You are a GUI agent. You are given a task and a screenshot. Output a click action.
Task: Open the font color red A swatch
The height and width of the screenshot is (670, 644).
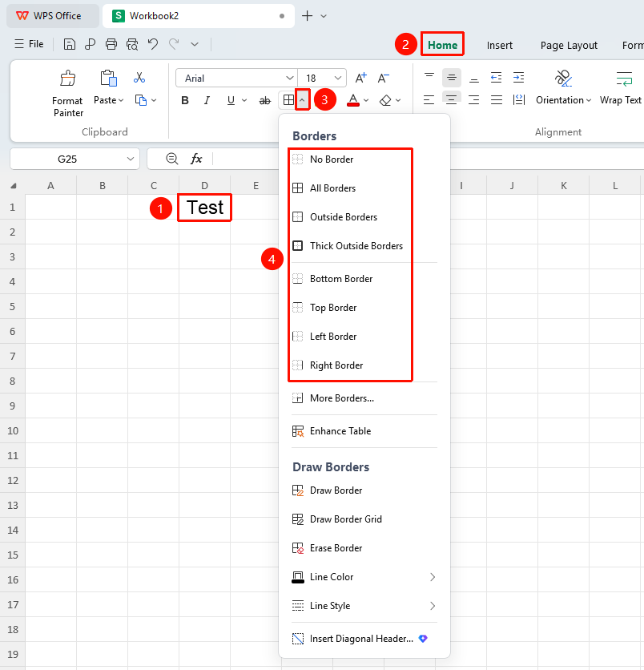tap(352, 100)
